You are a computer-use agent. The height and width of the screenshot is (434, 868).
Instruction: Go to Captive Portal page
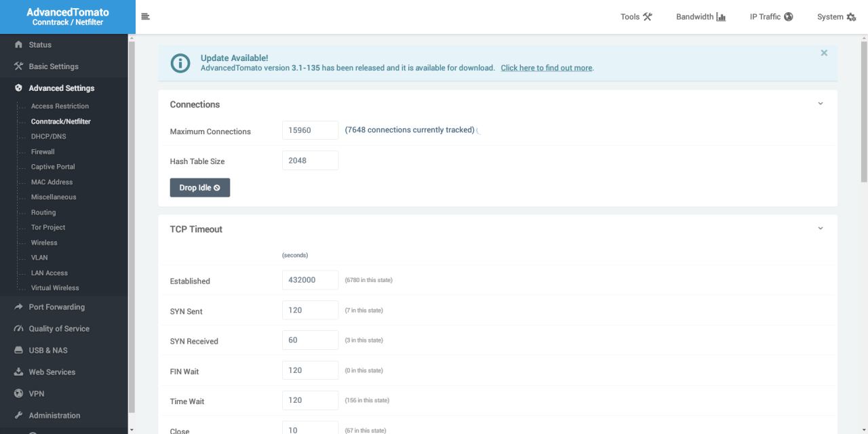[x=53, y=167]
